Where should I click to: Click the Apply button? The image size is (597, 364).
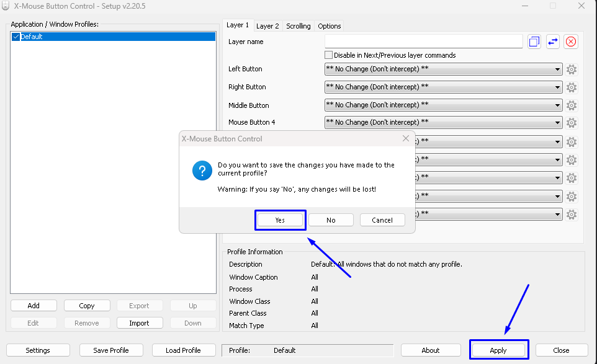click(x=498, y=350)
